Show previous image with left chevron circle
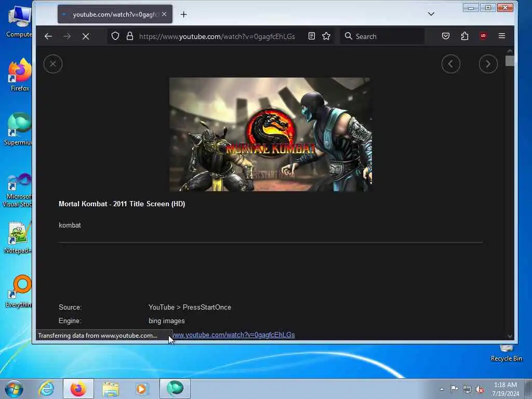532x399 pixels. 450,64
